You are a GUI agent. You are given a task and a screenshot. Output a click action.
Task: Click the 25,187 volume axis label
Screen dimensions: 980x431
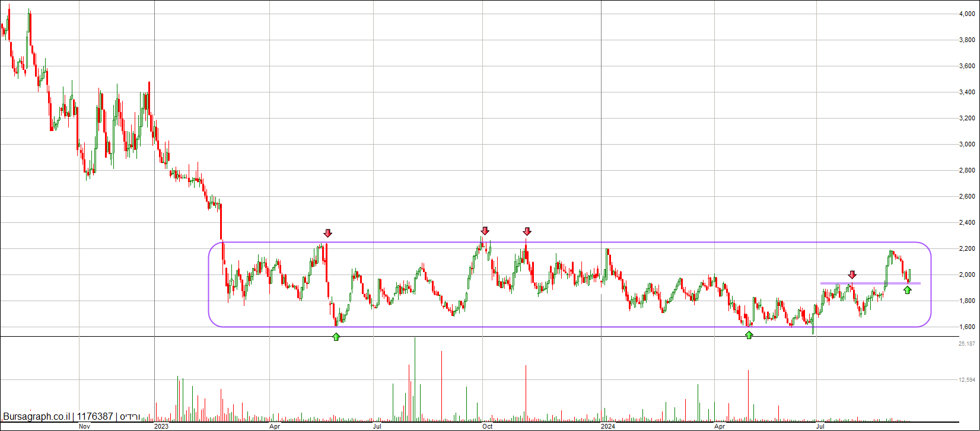[967, 344]
